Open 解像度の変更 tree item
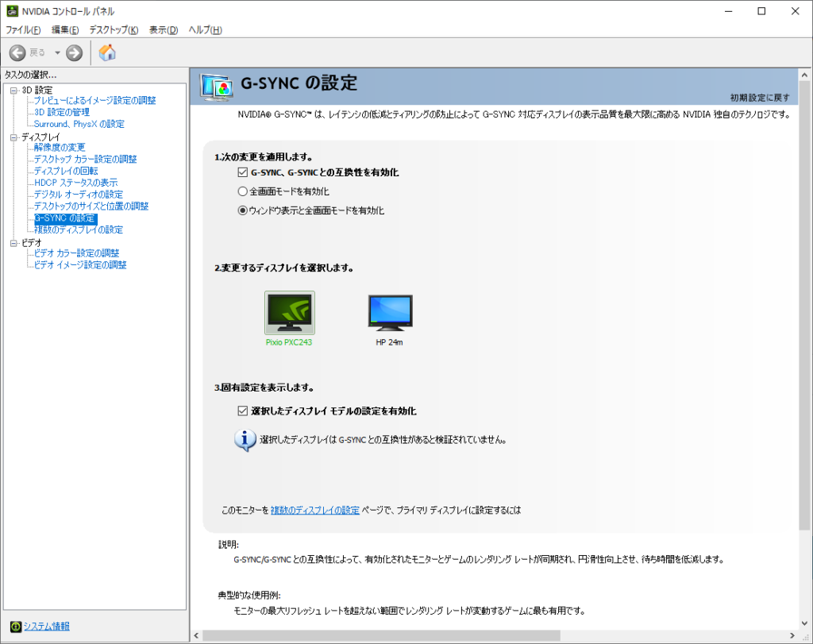 (59, 147)
